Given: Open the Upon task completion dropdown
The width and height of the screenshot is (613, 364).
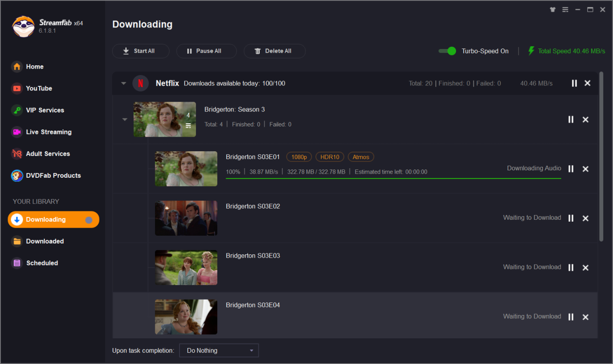Looking at the screenshot, I should (x=219, y=350).
